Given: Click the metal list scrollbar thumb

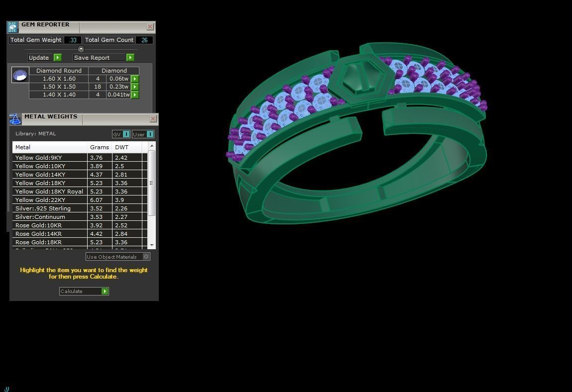Looking at the screenshot, I should pyautogui.click(x=152, y=183).
